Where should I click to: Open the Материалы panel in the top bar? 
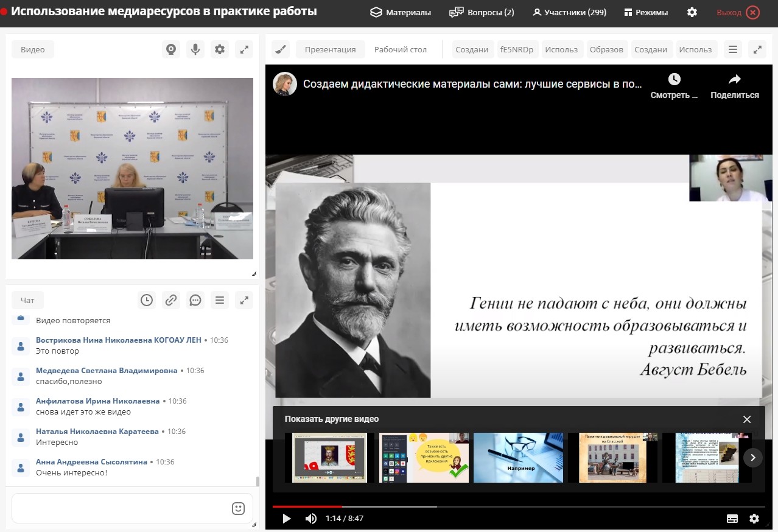click(400, 12)
